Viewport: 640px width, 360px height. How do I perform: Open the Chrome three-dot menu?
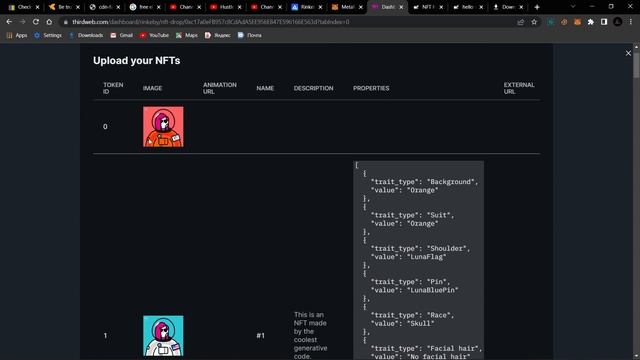(x=631, y=22)
